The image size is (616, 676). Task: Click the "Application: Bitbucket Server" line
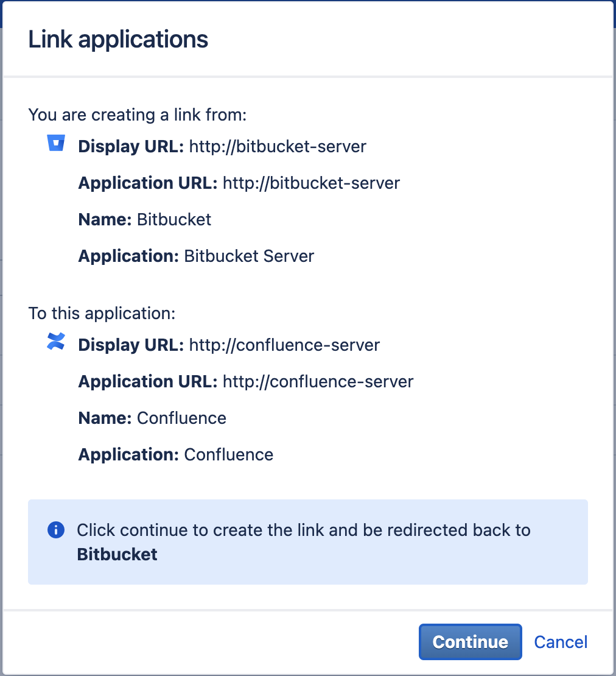[196, 256]
